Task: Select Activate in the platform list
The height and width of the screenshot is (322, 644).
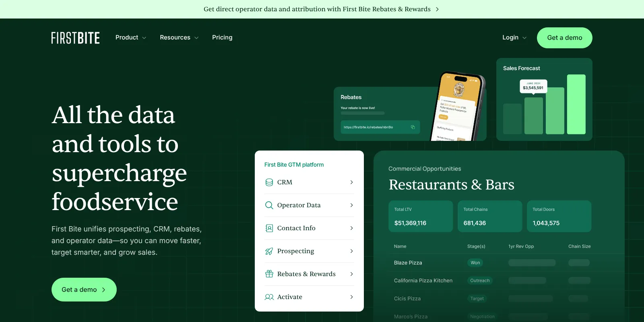Action: click(309, 297)
